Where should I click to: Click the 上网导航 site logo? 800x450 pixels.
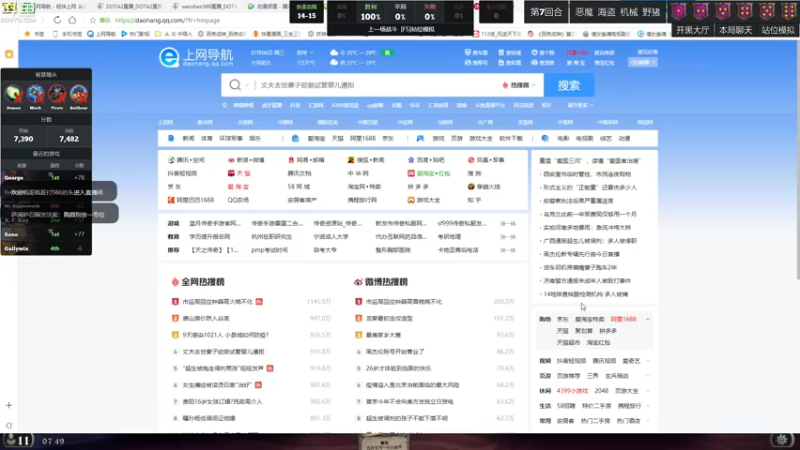tap(196, 57)
